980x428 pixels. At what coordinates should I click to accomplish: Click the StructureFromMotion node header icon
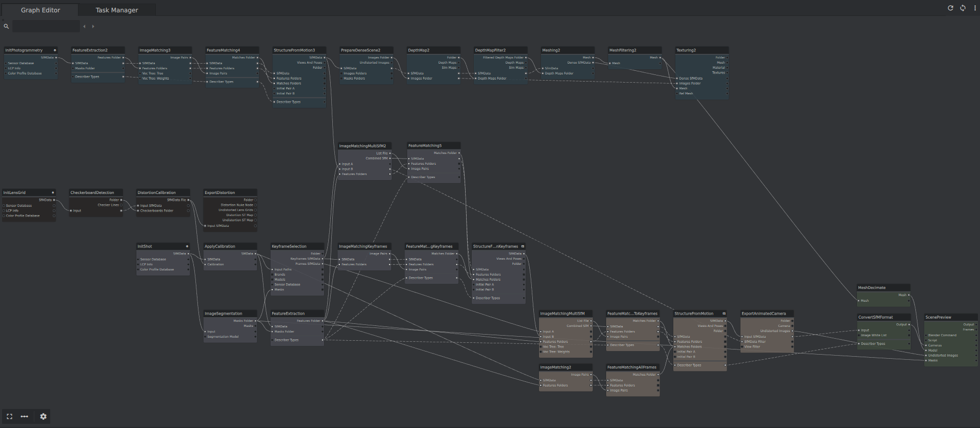click(724, 314)
